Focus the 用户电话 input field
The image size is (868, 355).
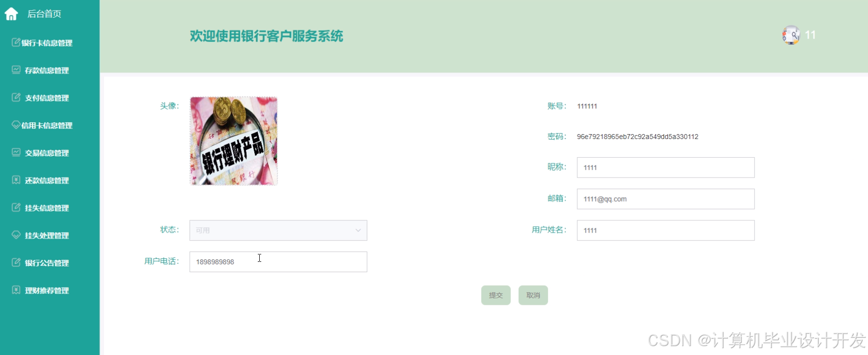coord(278,262)
